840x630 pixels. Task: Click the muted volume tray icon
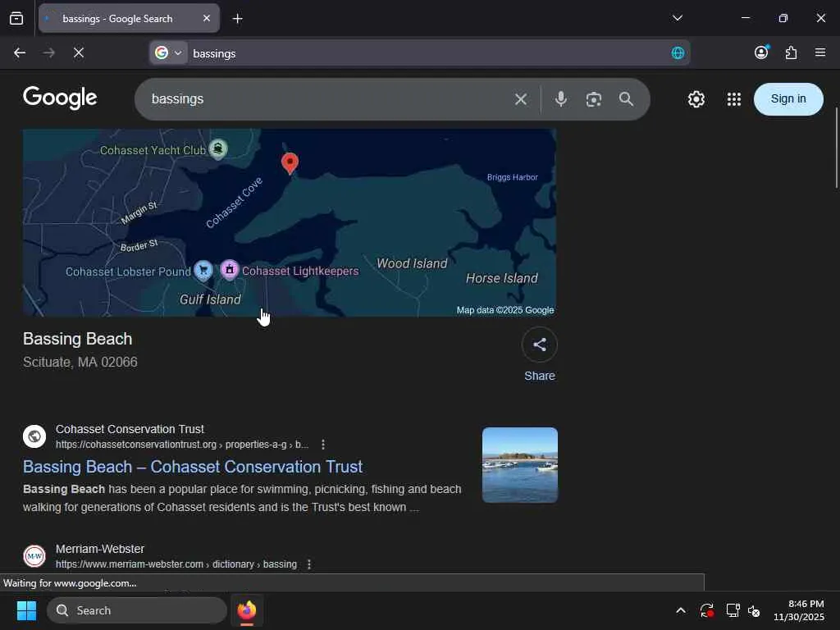(x=754, y=610)
